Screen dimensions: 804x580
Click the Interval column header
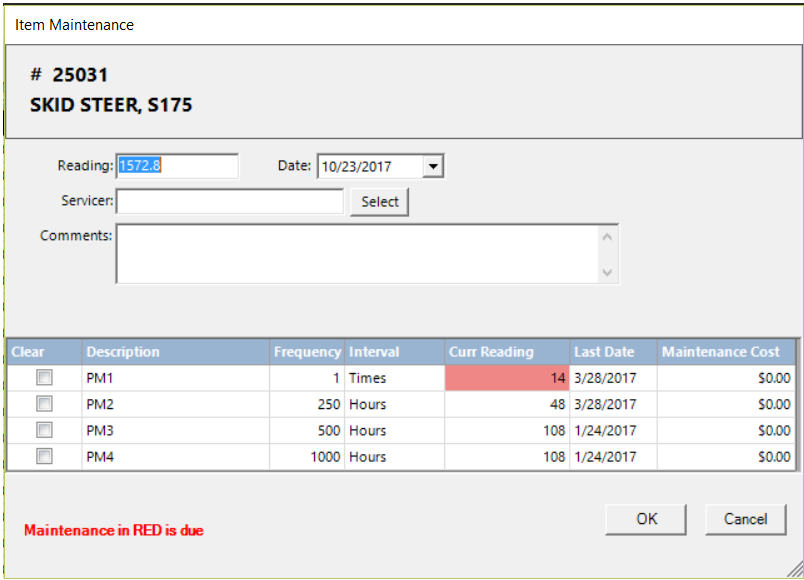click(x=394, y=352)
